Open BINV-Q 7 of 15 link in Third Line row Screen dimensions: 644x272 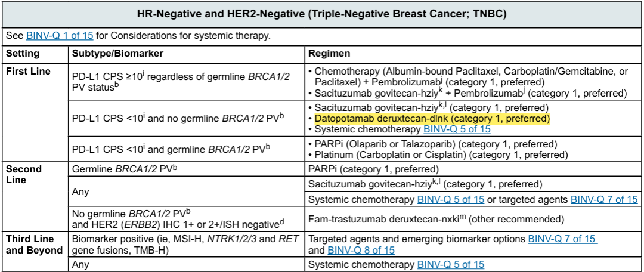[x=562, y=239]
